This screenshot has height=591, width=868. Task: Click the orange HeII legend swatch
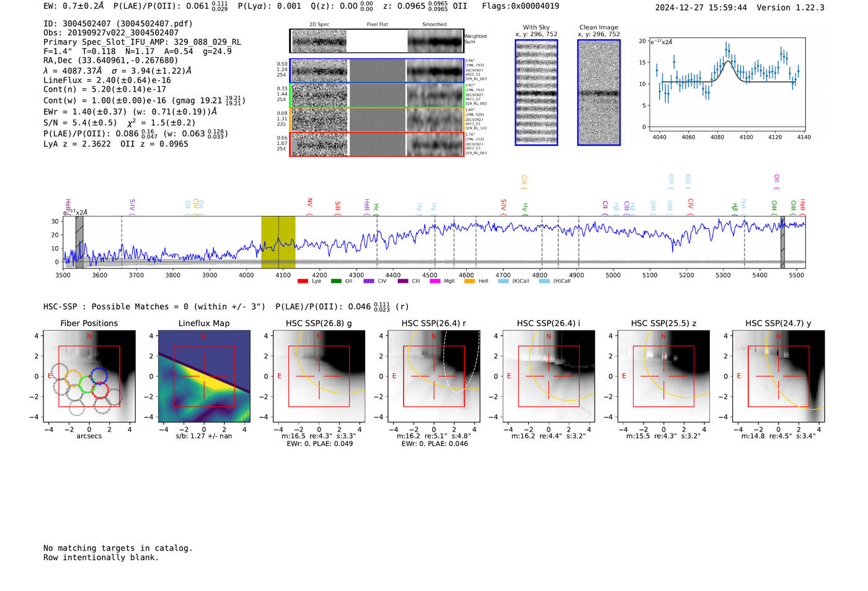coord(469,282)
